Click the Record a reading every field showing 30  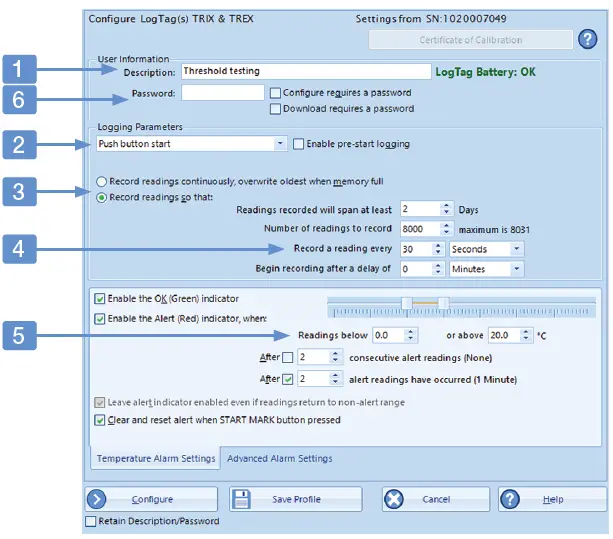coord(416,249)
